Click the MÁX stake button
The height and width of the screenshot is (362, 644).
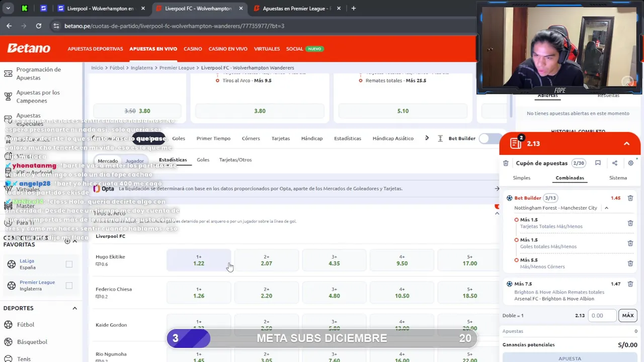tap(628, 315)
